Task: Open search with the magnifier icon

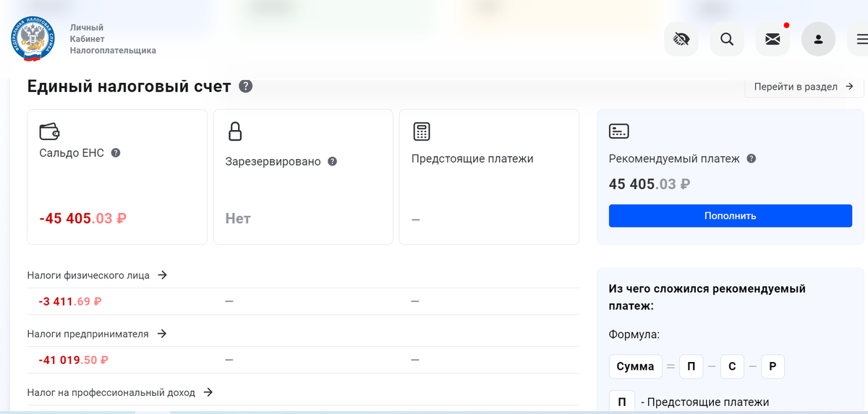Action: coord(727,39)
